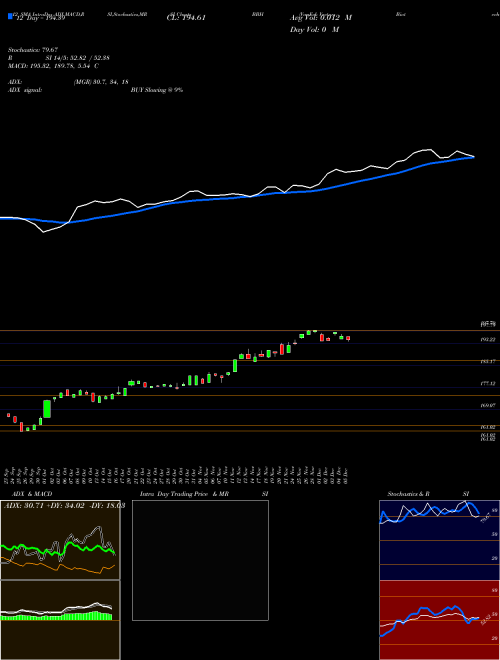Click the 'Avg Vol: 0.012 M' label
The height and width of the screenshot is (660, 500).
(x=321, y=18)
